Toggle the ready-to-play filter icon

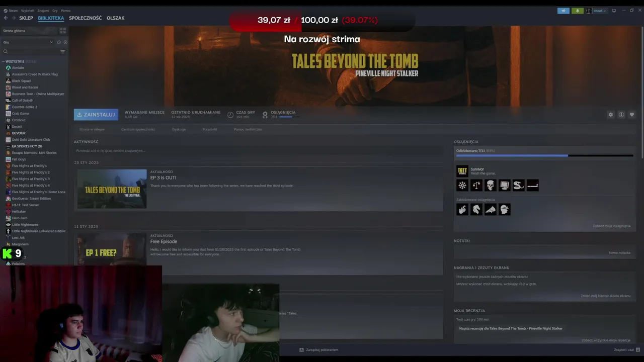65,42
